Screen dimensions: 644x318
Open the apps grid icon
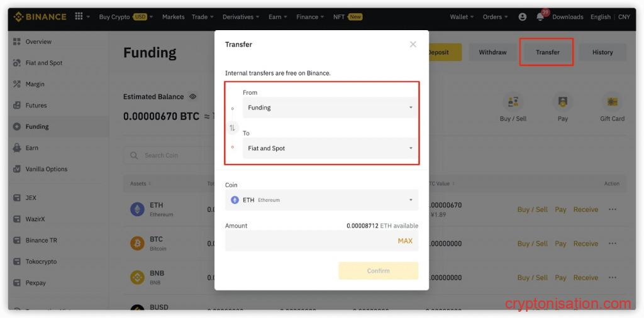(x=79, y=17)
